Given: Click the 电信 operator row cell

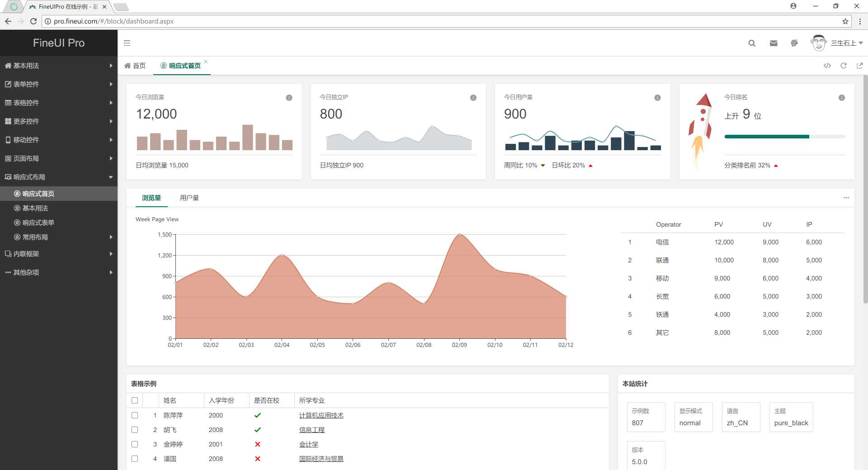Looking at the screenshot, I should click(x=662, y=242).
